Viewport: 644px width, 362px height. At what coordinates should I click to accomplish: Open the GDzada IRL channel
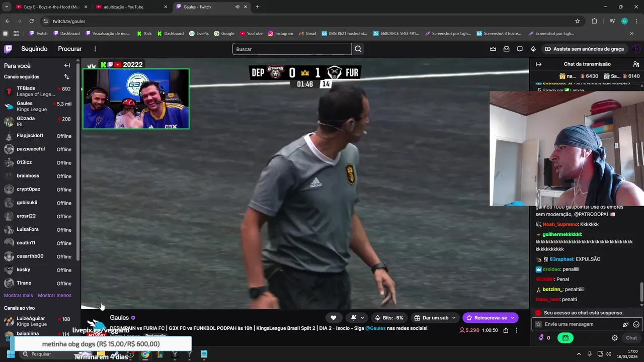point(39,121)
